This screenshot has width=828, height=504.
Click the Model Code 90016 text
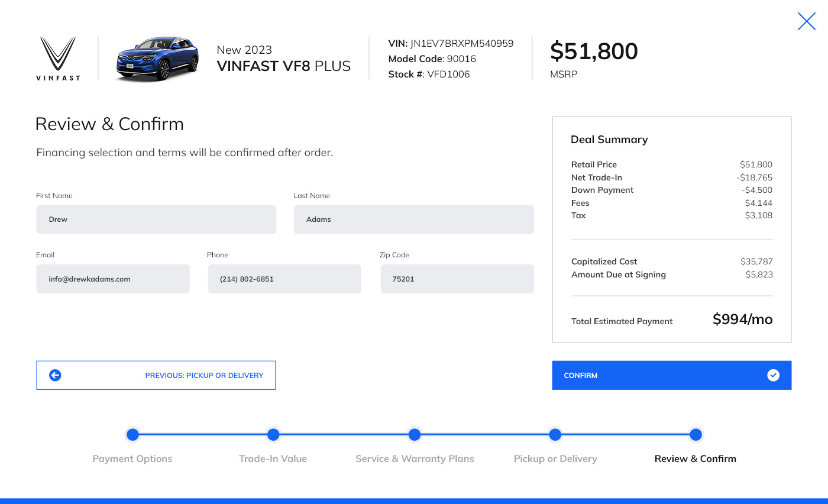click(432, 59)
